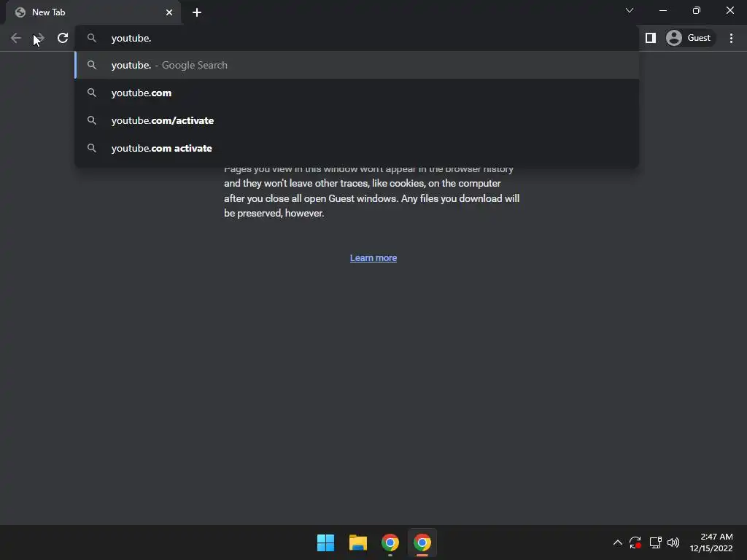Select the youtube.com suggestion
Viewport: 747px width, 560px height.
(356, 93)
